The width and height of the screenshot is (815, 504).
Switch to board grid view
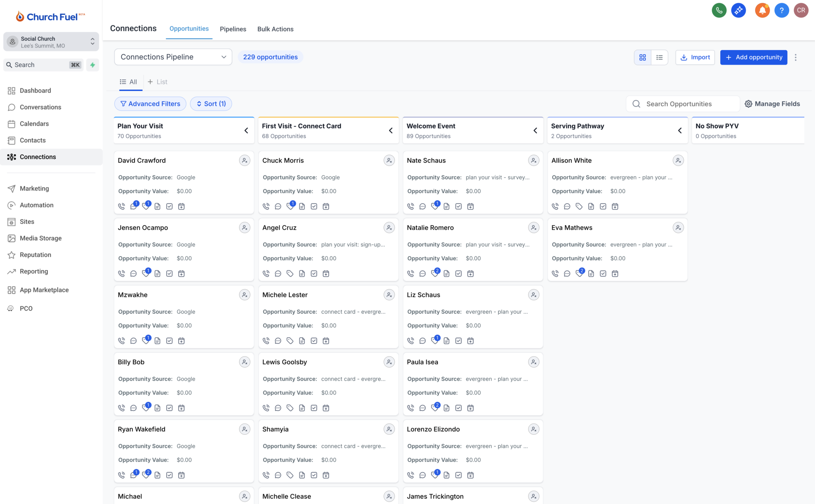[x=642, y=57]
